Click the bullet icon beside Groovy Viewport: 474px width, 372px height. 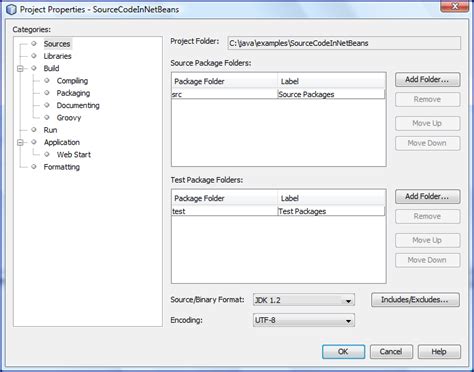[47, 117]
